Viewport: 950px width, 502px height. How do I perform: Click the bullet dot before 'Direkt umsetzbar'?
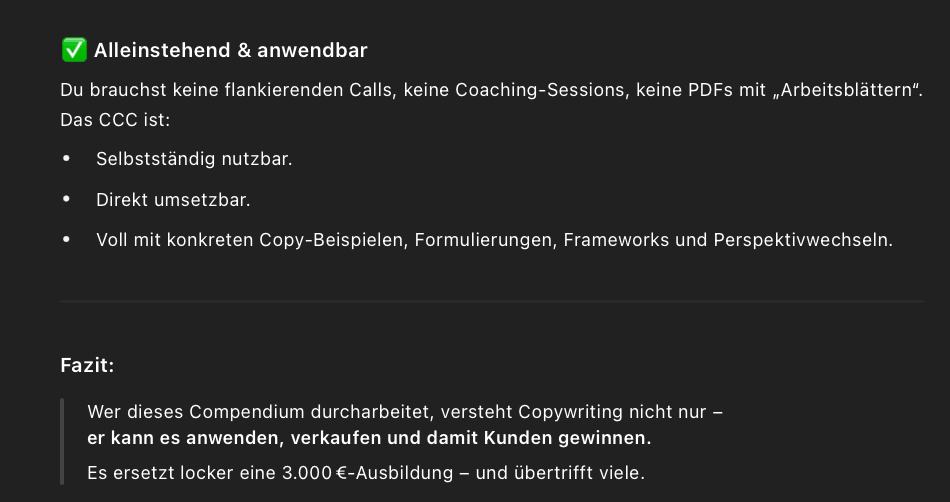coord(67,199)
